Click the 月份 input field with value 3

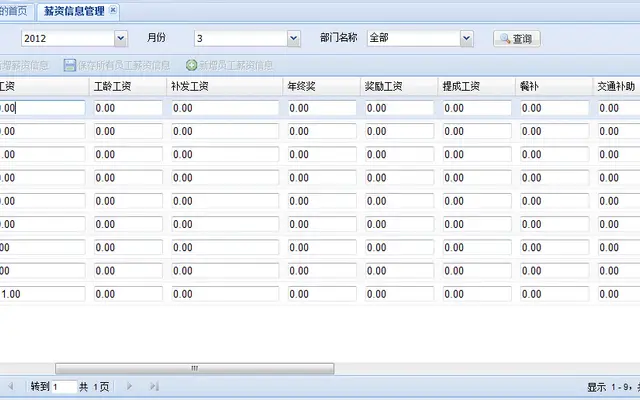coord(241,38)
